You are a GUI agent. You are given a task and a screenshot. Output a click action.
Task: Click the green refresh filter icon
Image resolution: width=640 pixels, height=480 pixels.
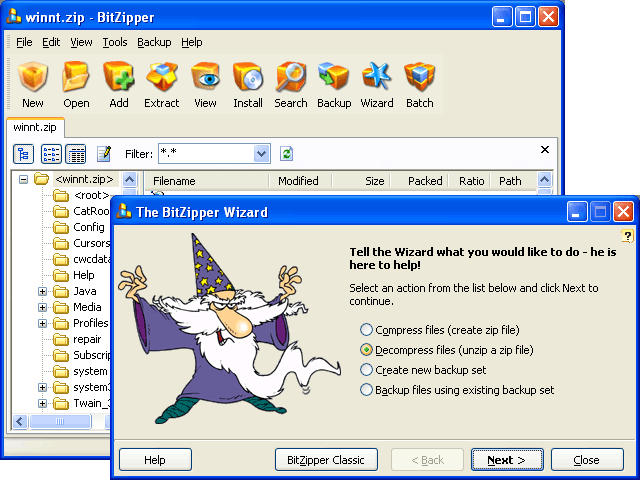click(286, 154)
